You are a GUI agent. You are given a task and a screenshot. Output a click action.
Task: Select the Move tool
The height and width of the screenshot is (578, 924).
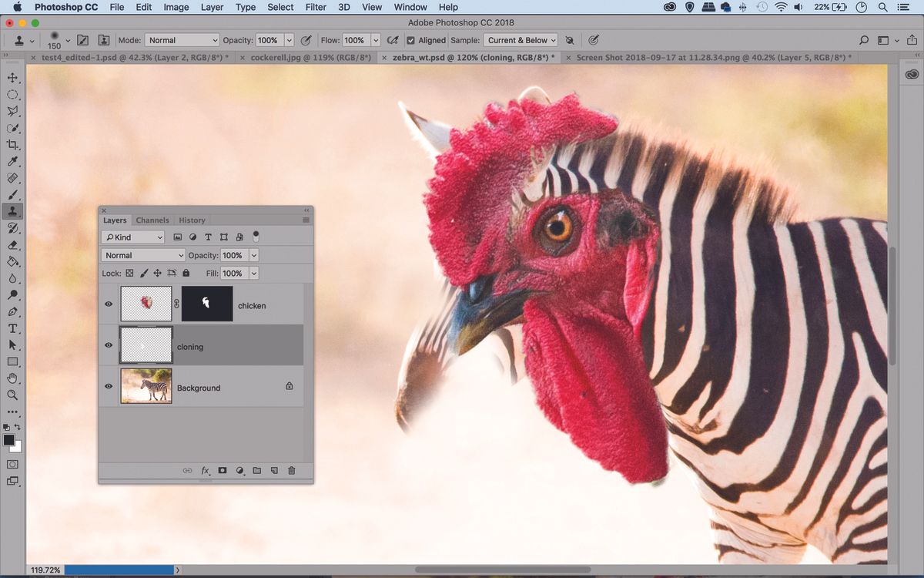pyautogui.click(x=11, y=78)
